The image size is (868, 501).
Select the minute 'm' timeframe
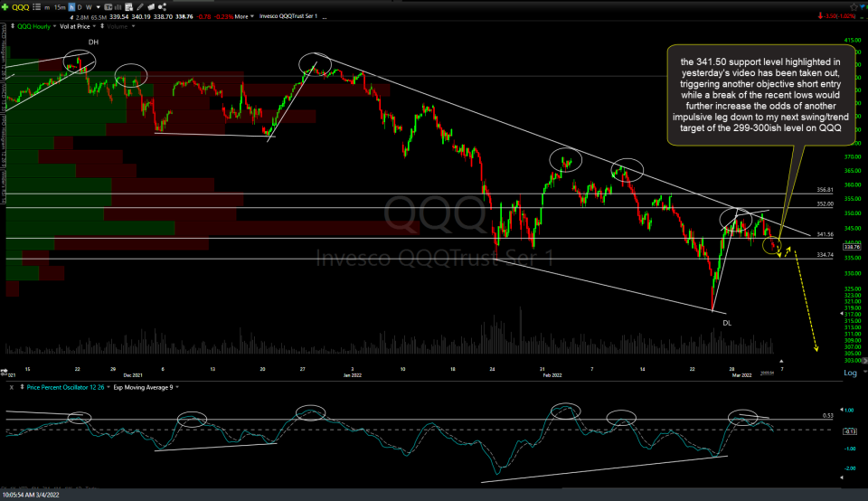pos(47,8)
